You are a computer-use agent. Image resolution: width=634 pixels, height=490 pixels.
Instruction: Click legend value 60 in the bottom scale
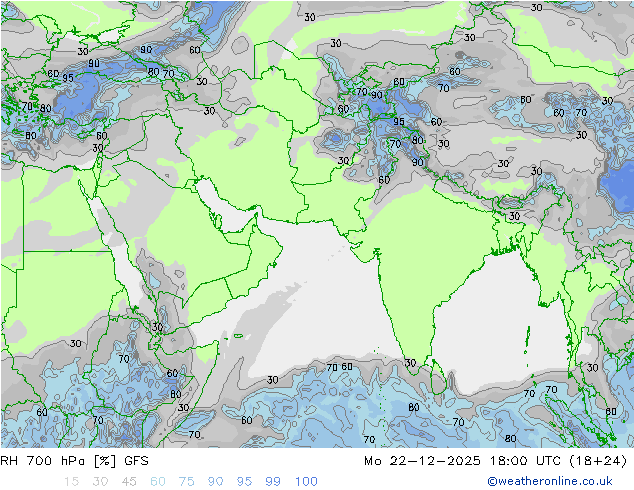pos(158,481)
